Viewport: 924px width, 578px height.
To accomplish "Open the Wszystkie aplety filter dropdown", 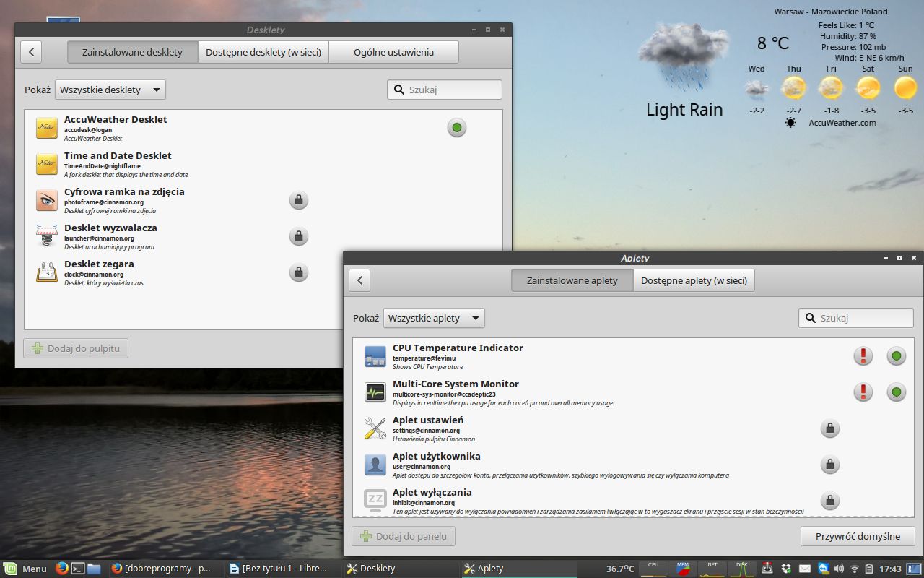I will pyautogui.click(x=434, y=318).
